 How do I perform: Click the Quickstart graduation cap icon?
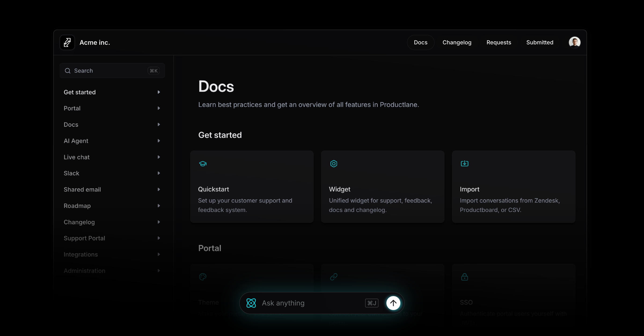(x=203, y=163)
